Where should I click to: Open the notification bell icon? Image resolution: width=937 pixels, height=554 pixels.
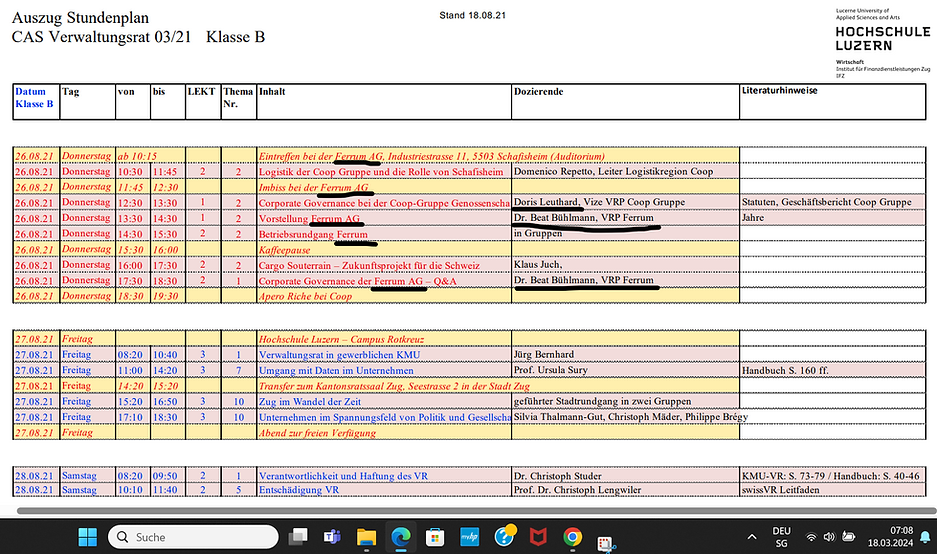coord(925,537)
